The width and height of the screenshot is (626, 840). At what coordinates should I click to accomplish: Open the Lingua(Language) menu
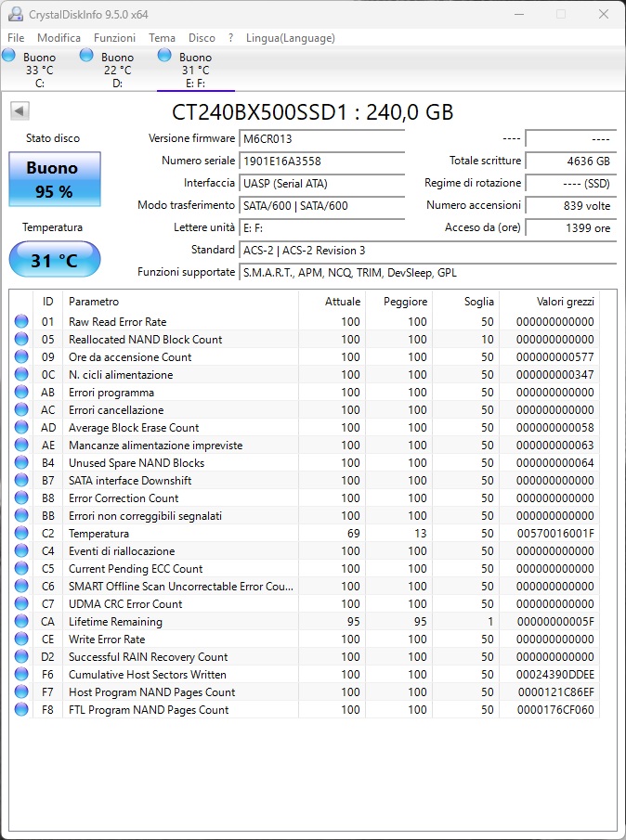pyautogui.click(x=291, y=38)
